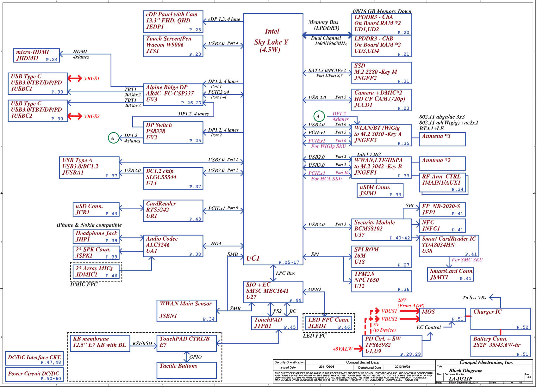555x392 pixels.
Task: Select the eDP Panel with Cam block
Action: [173, 21]
